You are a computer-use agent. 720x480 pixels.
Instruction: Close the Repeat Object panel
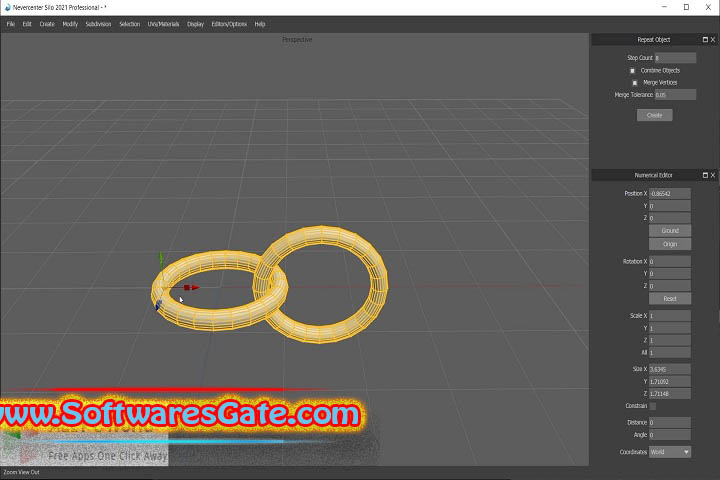point(713,39)
